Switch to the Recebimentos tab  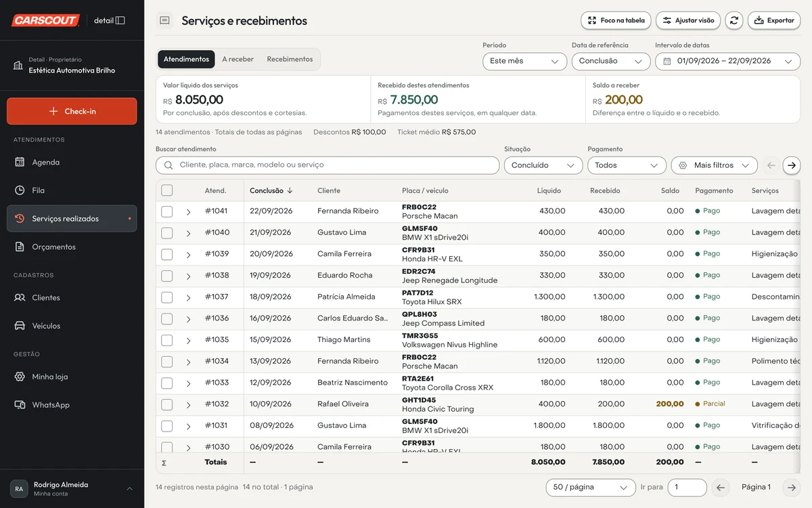pos(290,60)
